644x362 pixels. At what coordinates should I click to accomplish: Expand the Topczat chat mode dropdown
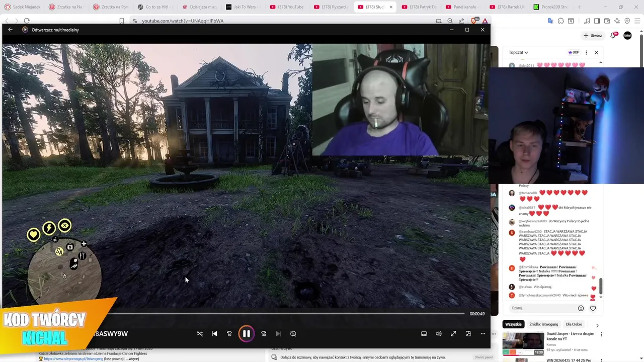click(x=518, y=52)
